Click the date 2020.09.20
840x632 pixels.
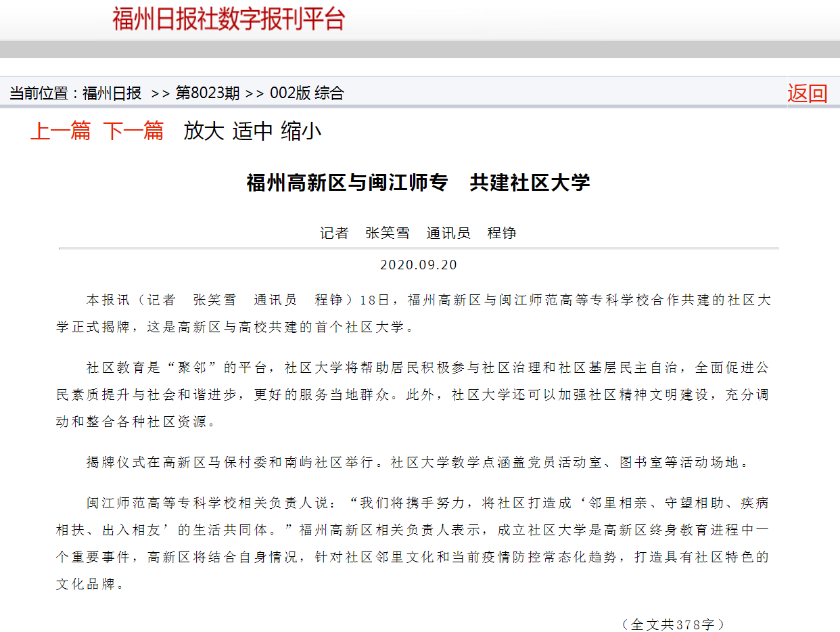(419, 265)
